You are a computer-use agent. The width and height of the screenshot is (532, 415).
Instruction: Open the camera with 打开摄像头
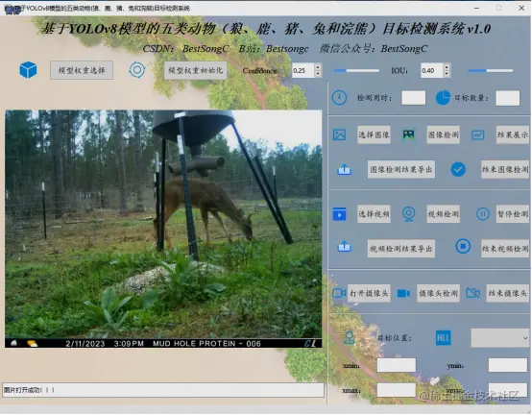[369, 293]
